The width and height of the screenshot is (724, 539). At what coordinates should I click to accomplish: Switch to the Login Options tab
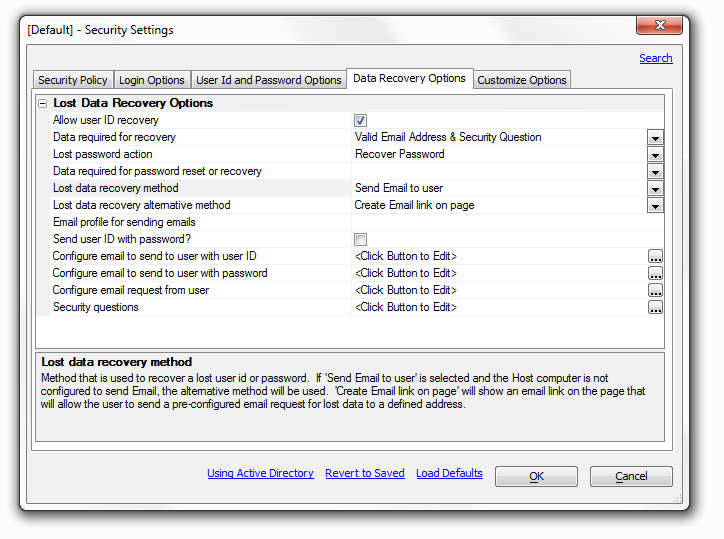(152, 80)
